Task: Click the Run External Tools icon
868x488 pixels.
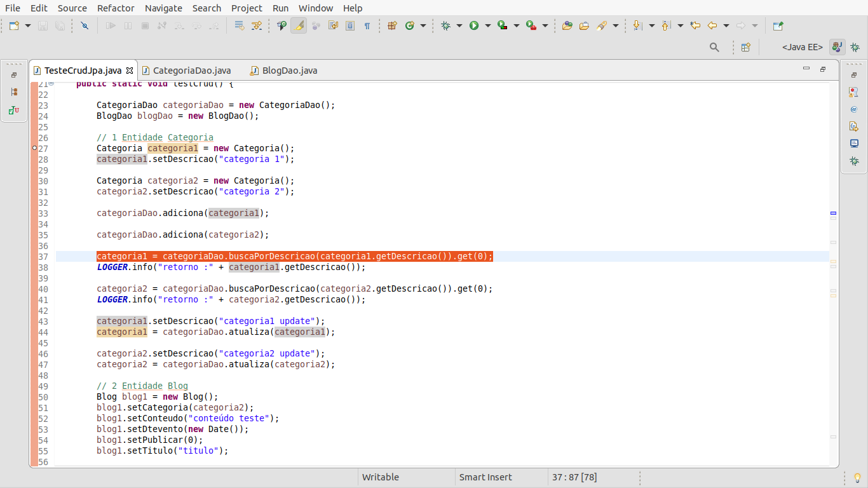Action: coord(531,26)
